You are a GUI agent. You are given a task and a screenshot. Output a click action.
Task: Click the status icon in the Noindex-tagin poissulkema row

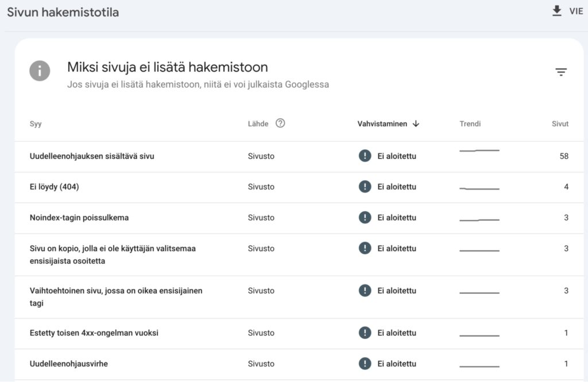(x=365, y=218)
